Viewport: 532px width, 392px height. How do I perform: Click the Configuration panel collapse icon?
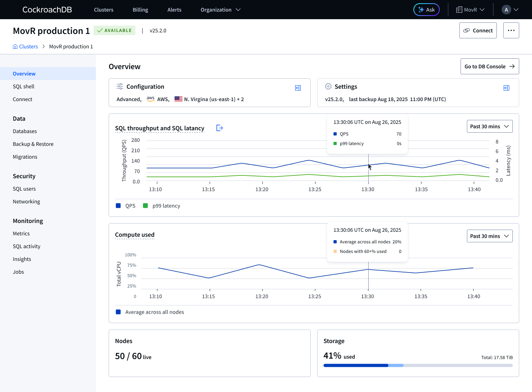pos(298,88)
